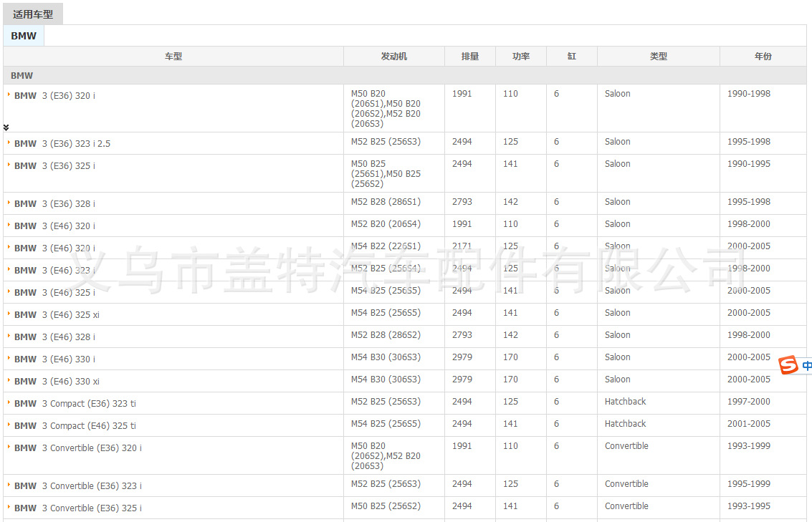Open BMW 3 (E36) 323 i 2.5 model link

pos(62,144)
